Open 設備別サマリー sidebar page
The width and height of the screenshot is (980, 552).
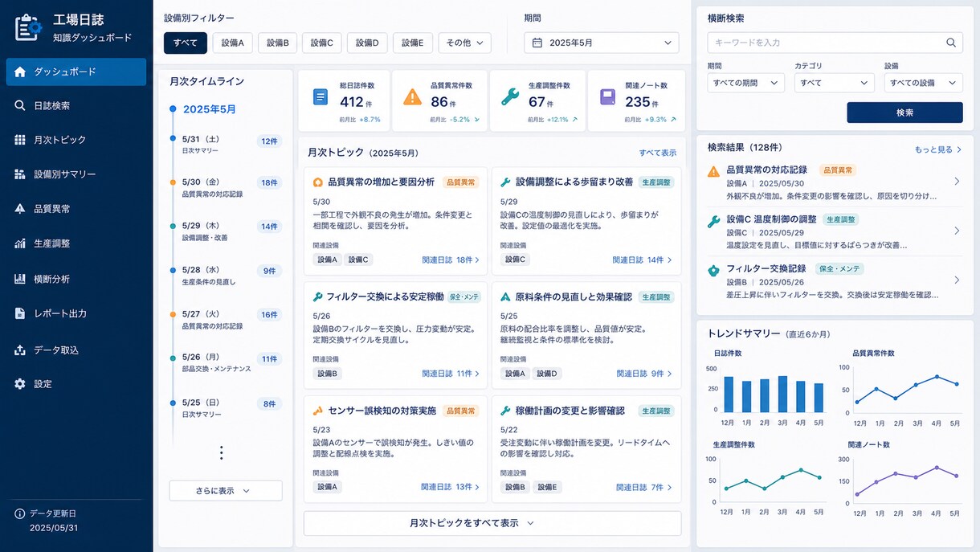(76, 174)
